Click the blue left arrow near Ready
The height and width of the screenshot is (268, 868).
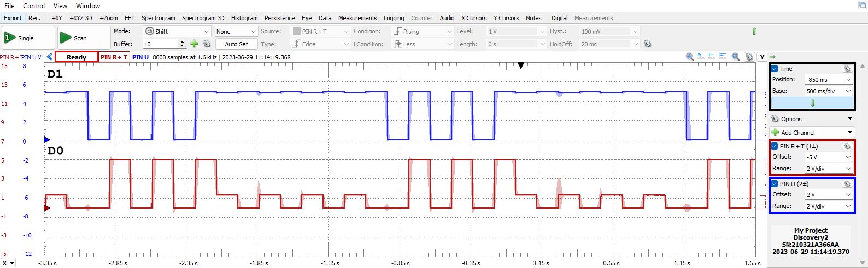coord(50,57)
